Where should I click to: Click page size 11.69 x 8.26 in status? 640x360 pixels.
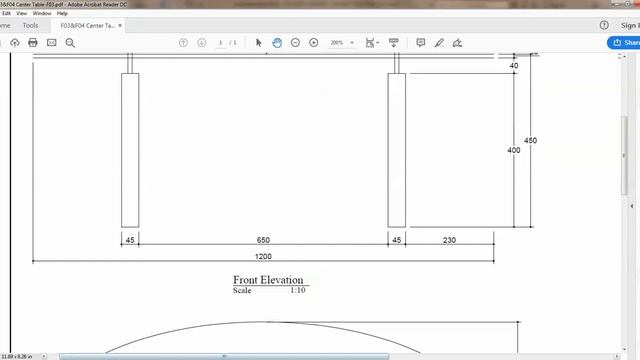click(x=17, y=356)
